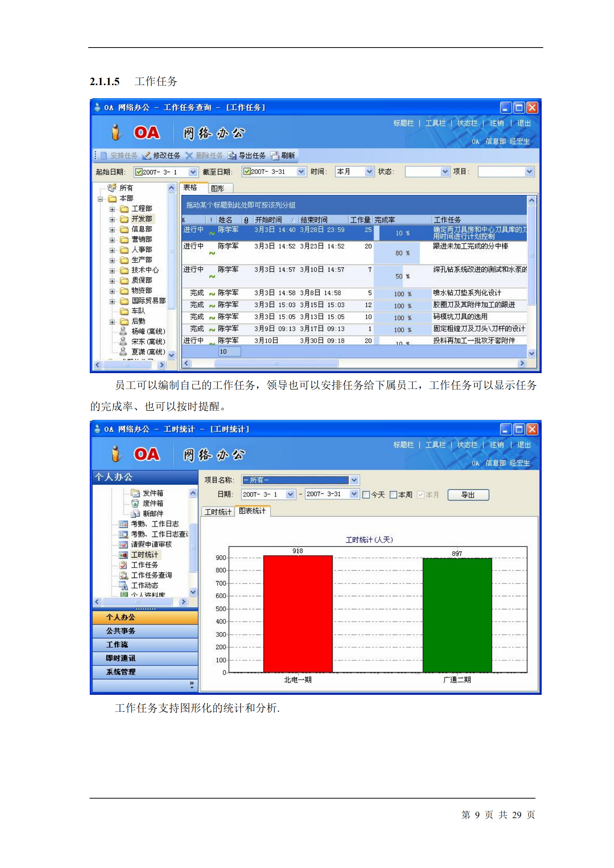Click OA logo in 工时统计 window
Viewport: 614px width, 868px height.
coord(146,454)
